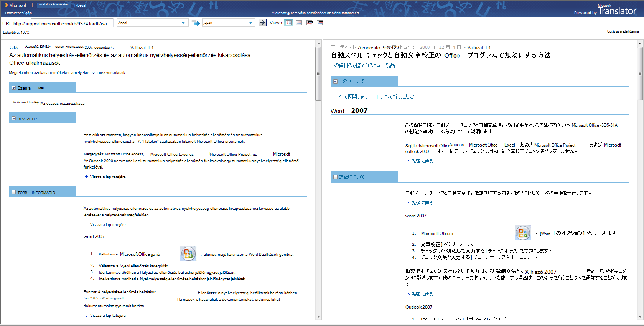This screenshot has height=326, width=644.
Task: Expand the このページで section
Action: click(x=335, y=81)
